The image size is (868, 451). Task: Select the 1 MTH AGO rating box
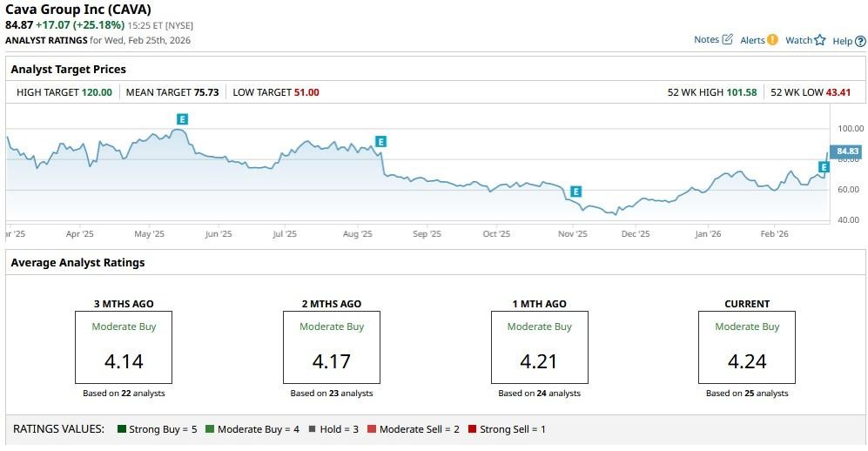point(539,347)
